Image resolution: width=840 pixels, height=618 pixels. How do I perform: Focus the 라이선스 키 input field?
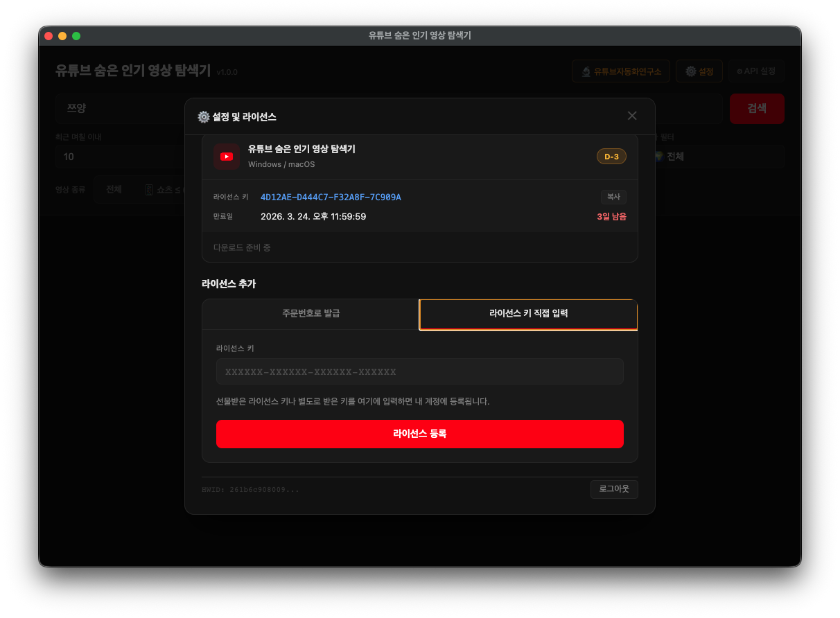coord(420,371)
